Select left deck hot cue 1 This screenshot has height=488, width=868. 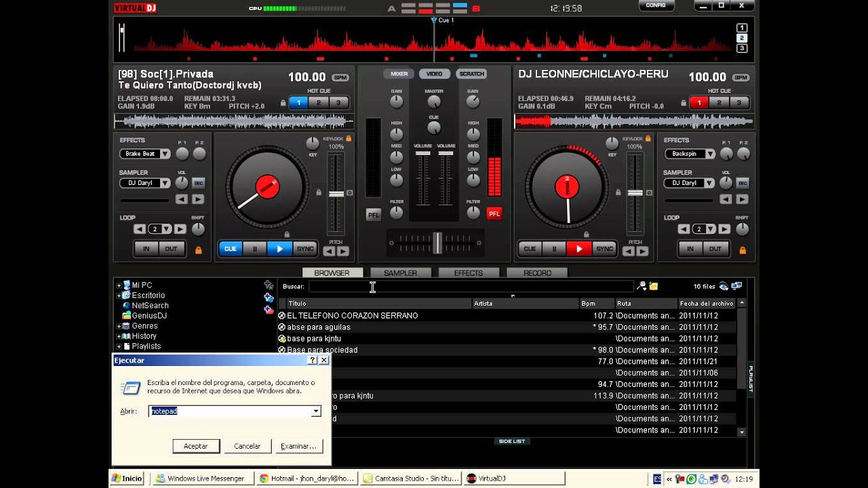tap(298, 103)
